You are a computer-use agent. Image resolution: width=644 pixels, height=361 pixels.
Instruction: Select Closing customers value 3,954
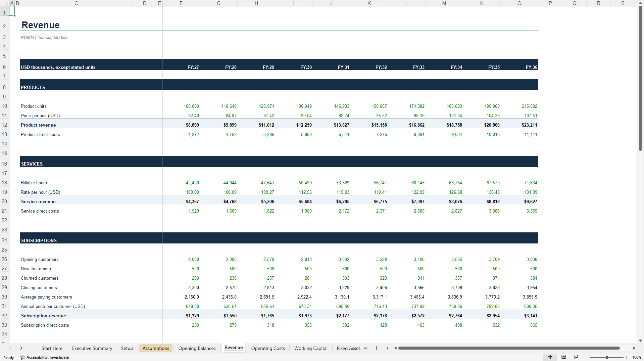[532, 287]
